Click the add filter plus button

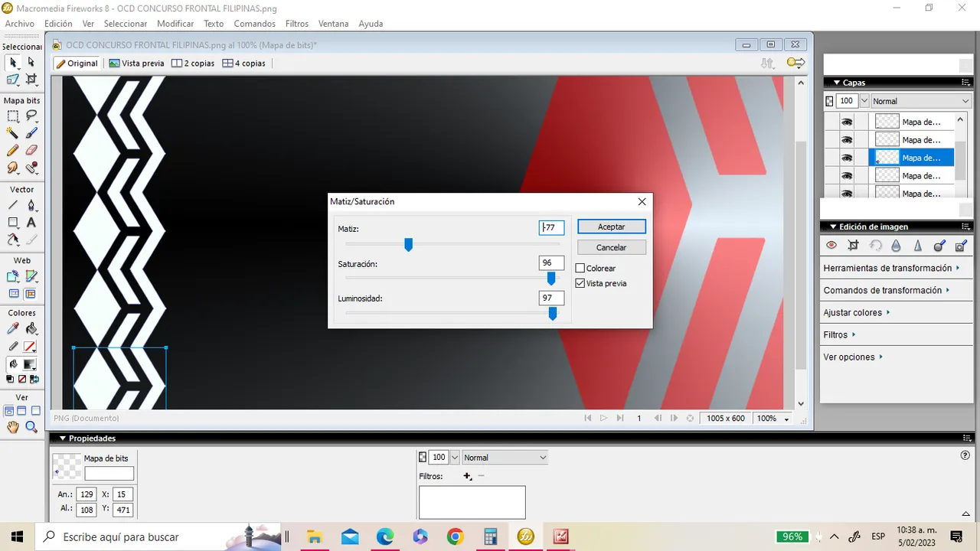tap(467, 476)
